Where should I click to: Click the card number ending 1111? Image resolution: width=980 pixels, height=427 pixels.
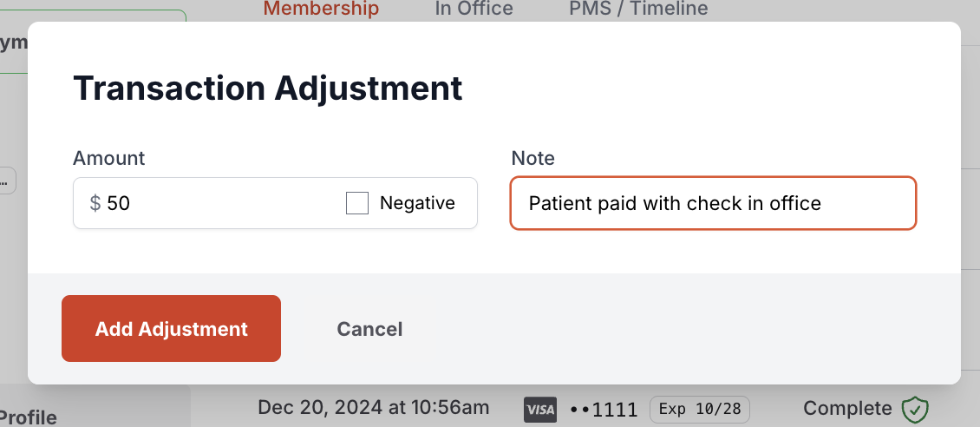pos(604,409)
